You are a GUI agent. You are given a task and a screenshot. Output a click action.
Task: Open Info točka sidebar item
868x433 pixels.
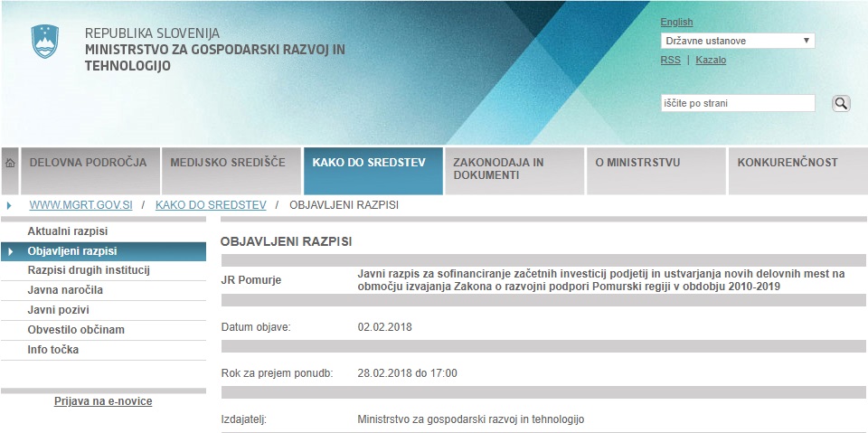(103, 350)
